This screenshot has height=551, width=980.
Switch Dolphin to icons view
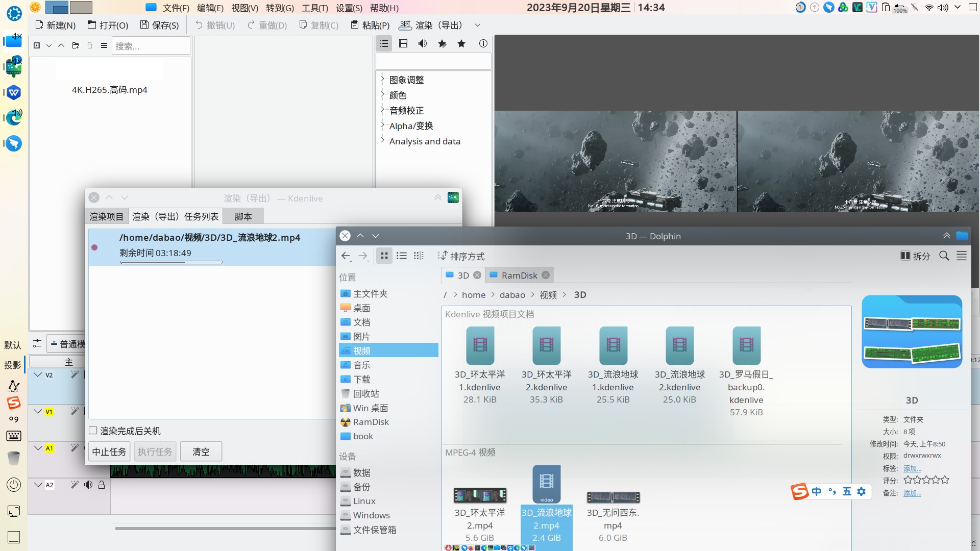(x=384, y=256)
